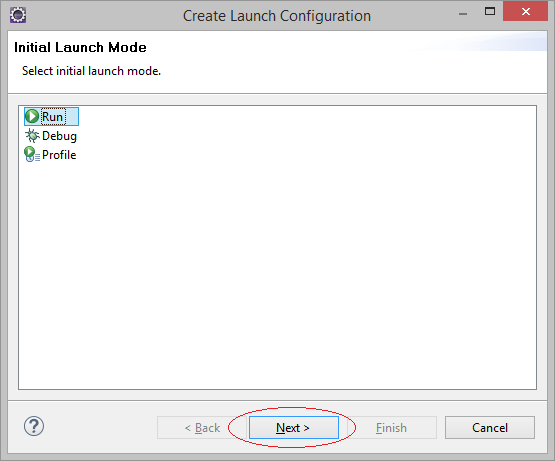Click the Initial Launch Mode heading
This screenshot has height=461, width=555.
(x=80, y=47)
